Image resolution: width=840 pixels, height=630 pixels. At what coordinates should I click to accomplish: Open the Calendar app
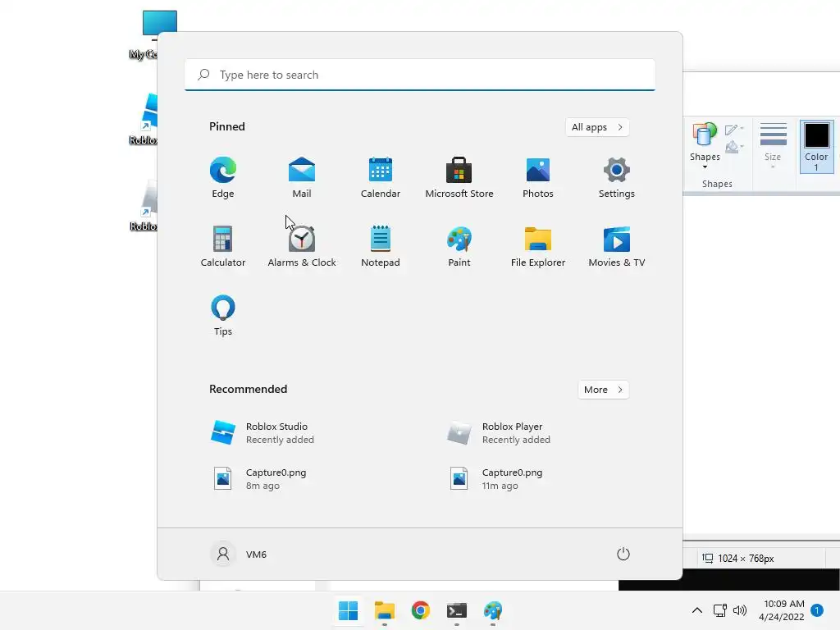tap(381, 177)
